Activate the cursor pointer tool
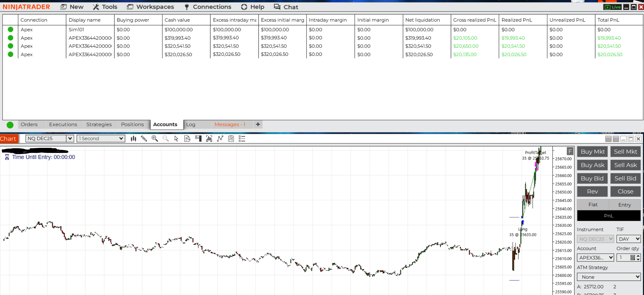Screen dimensions: 644x295 pos(176,139)
